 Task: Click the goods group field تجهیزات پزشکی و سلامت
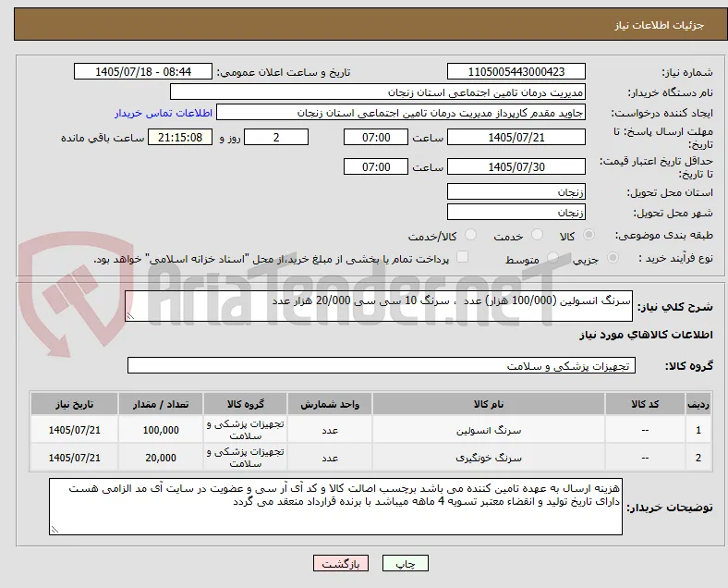[382, 365]
